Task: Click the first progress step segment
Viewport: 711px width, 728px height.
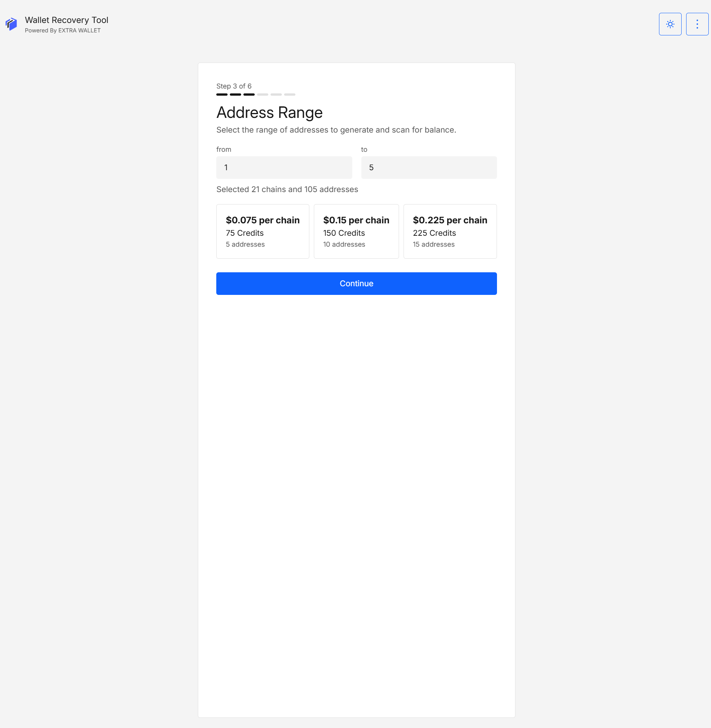Action: point(222,95)
